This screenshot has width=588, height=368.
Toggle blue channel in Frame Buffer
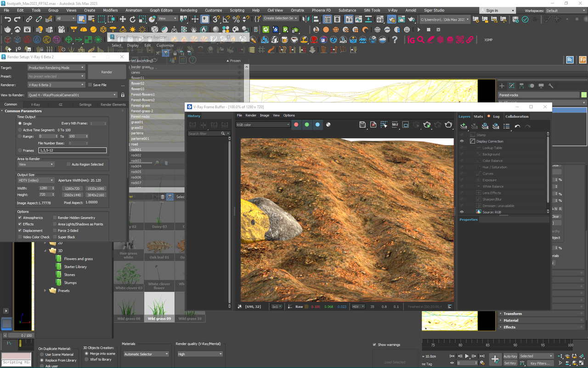[317, 125]
